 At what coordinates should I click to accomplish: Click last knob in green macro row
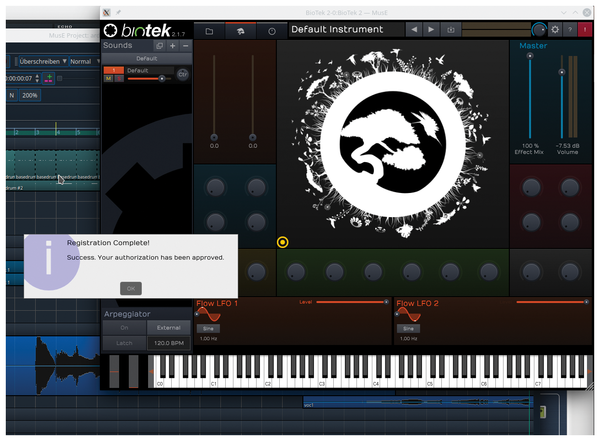pos(489,271)
